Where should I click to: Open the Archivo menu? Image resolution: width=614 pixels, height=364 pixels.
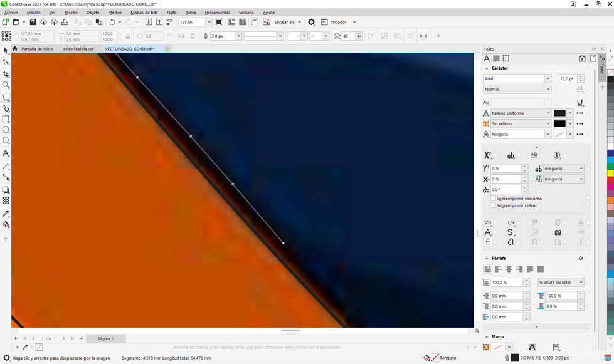[x=11, y=13]
